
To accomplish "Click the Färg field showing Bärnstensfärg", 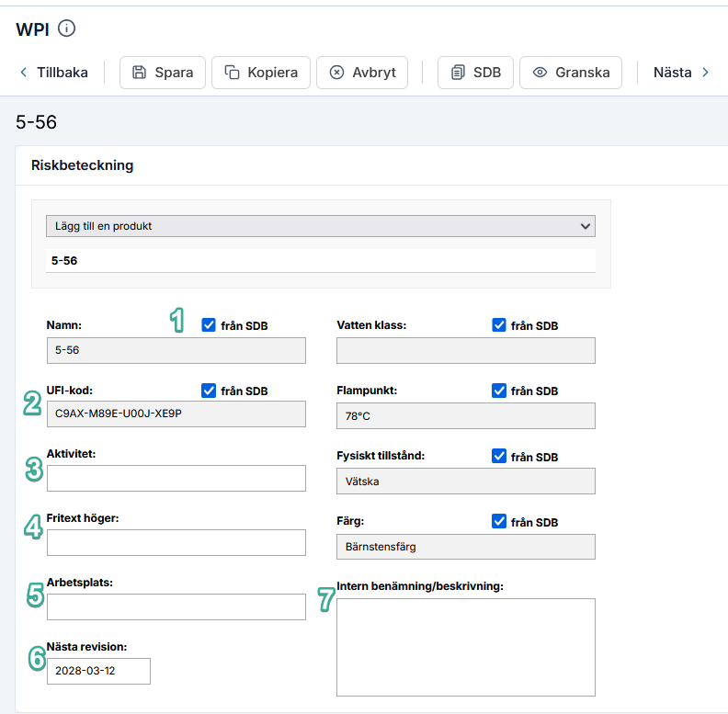I will click(x=466, y=547).
